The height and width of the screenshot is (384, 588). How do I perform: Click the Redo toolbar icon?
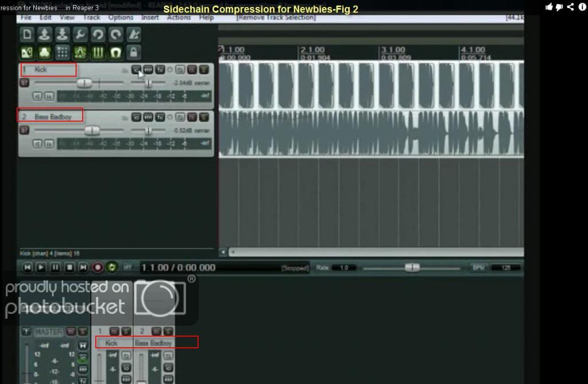(x=116, y=34)
